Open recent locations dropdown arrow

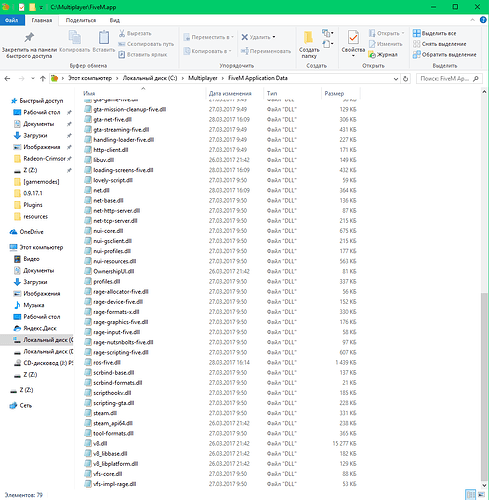(x=32, y=79)
